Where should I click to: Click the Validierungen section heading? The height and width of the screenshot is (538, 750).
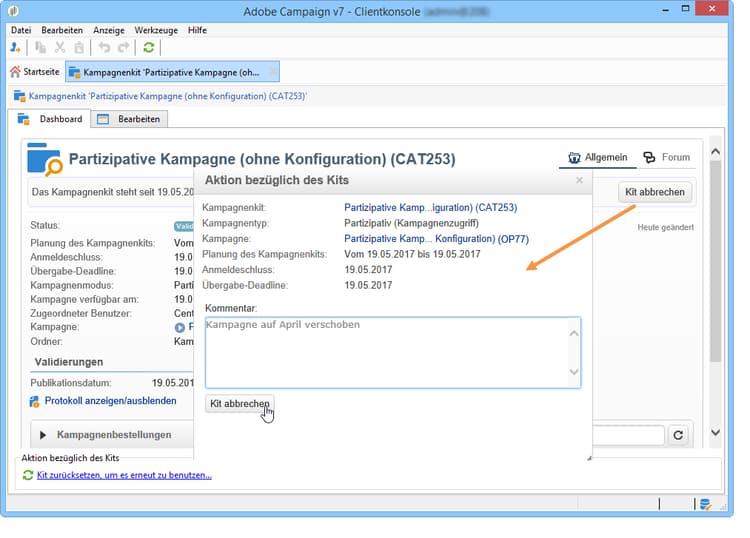69,362
